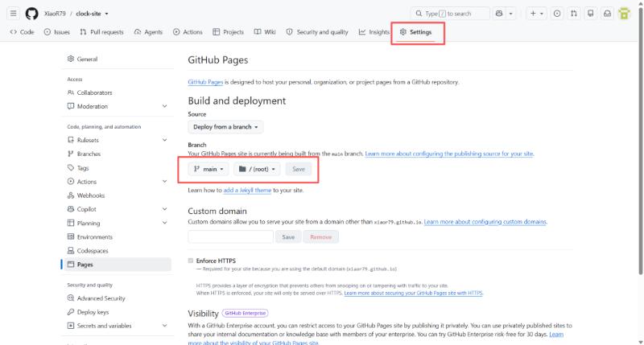The width and height of the screenshot is (644, 345).
Task: Click the Save button beside branch selectors
Action: 299,169
